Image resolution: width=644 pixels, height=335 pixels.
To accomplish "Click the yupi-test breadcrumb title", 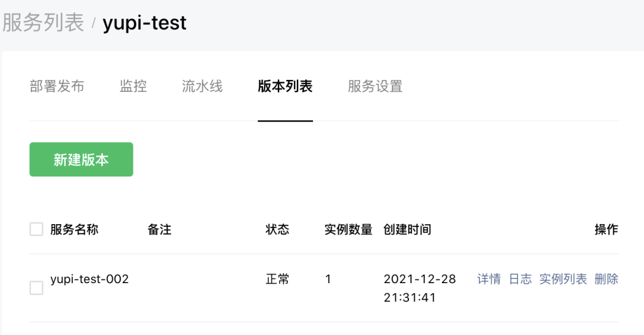I will coord(144,23).
